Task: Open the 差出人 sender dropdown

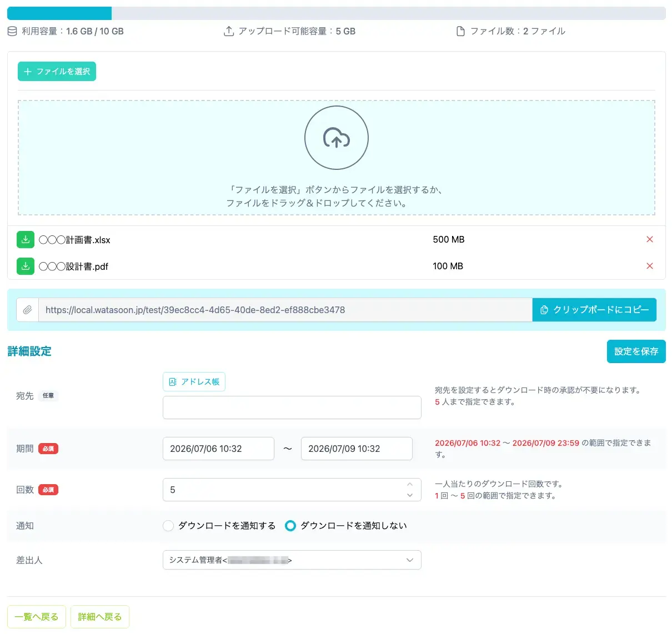Action: tap(292, 560)
